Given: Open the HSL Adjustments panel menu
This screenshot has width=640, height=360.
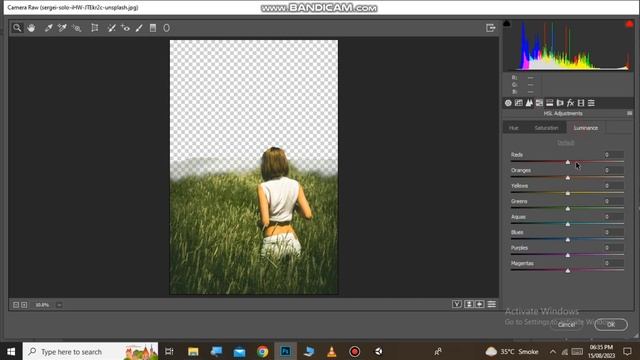Looking at the screenshot, I should coord(629,113).
